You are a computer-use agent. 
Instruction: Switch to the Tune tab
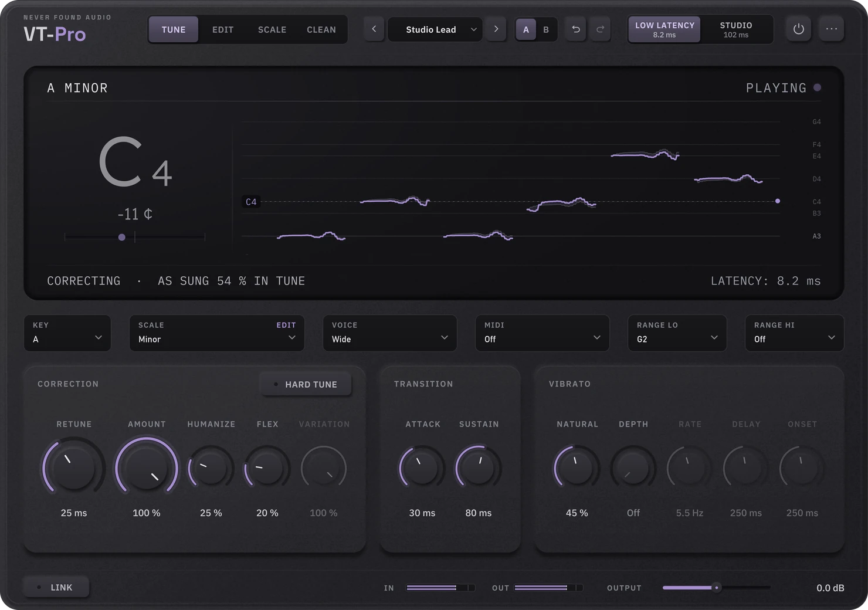(174, 29)
